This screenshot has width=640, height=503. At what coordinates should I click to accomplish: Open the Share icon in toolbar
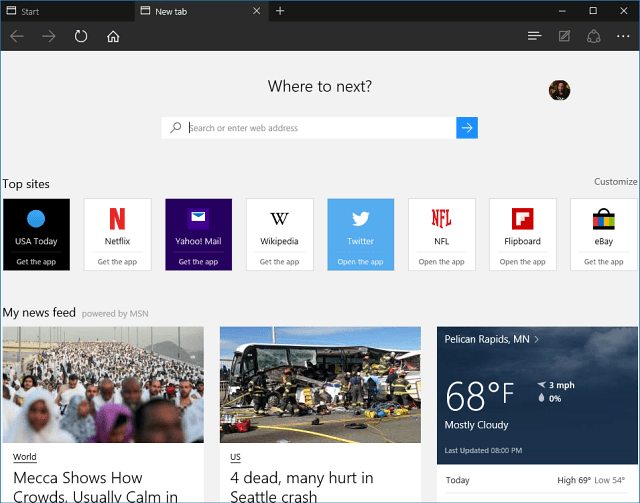[593, 36]
